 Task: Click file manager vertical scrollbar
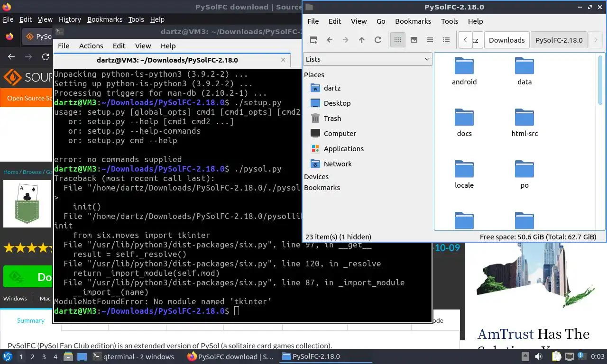coord(600,80)
